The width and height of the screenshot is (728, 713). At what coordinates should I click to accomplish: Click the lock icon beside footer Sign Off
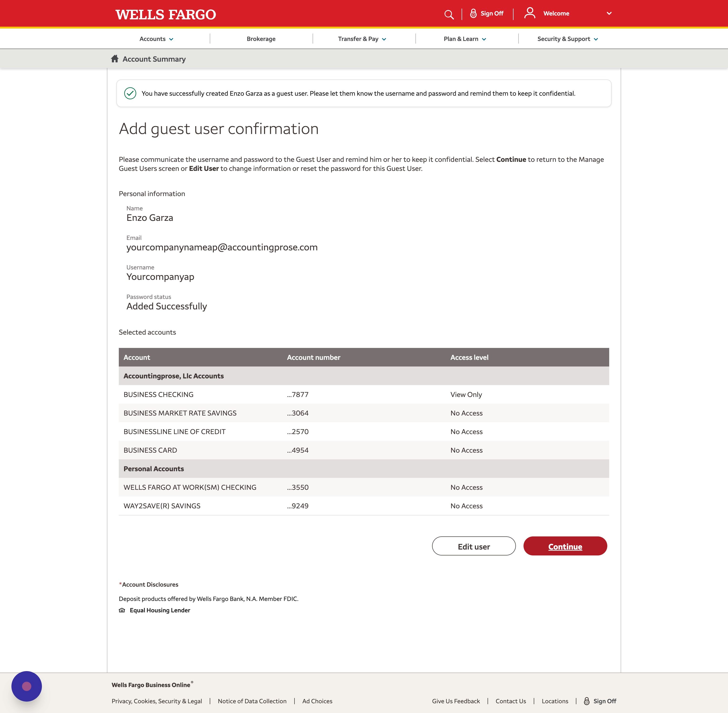(587, 701)
